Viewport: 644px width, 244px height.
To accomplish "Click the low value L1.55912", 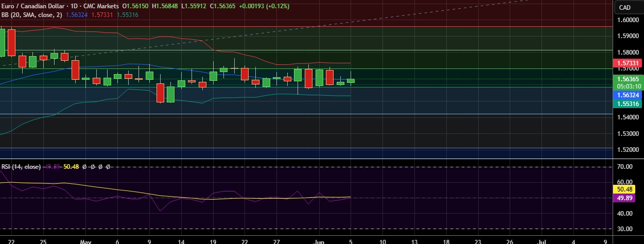I will 194,6.
